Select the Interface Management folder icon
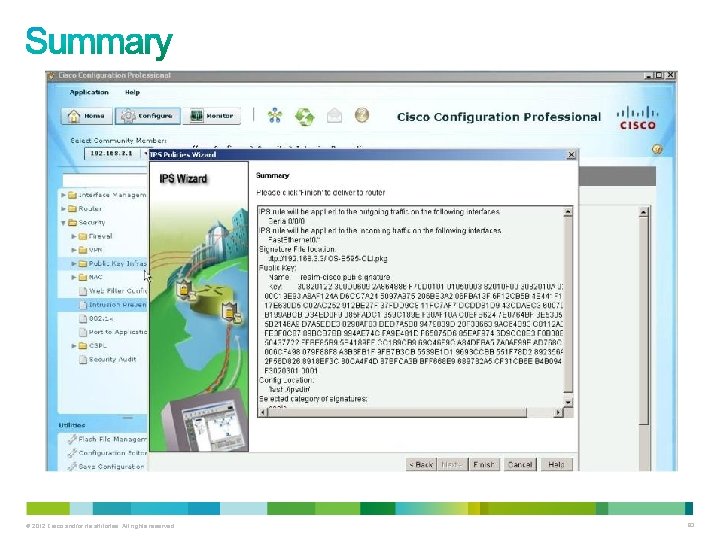Image resolution: width=720 pixels, height=540 pixels. tap(72, 195)
